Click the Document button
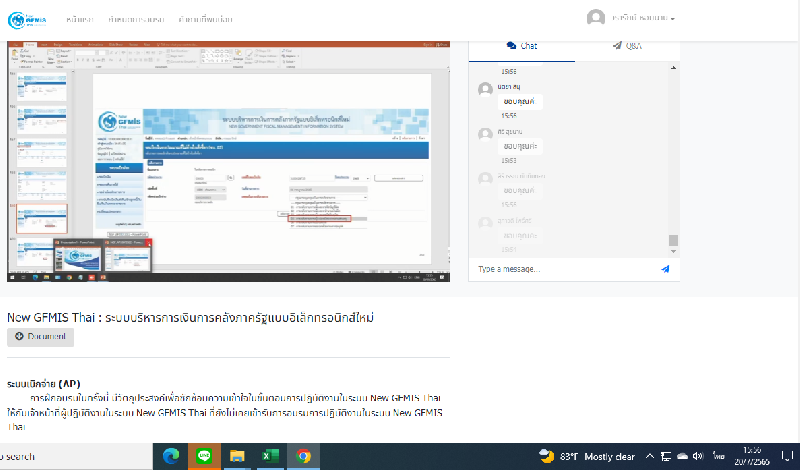 [x=41, y=336]
